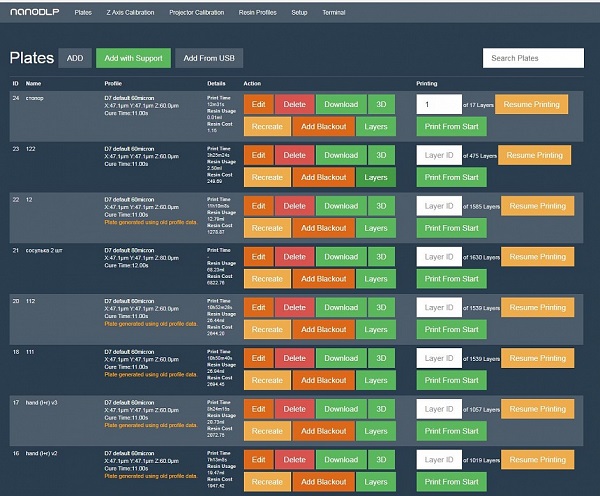Click the nanoDLP logo
The width and height of the screenshot is (600, 496).
point(34,12)
